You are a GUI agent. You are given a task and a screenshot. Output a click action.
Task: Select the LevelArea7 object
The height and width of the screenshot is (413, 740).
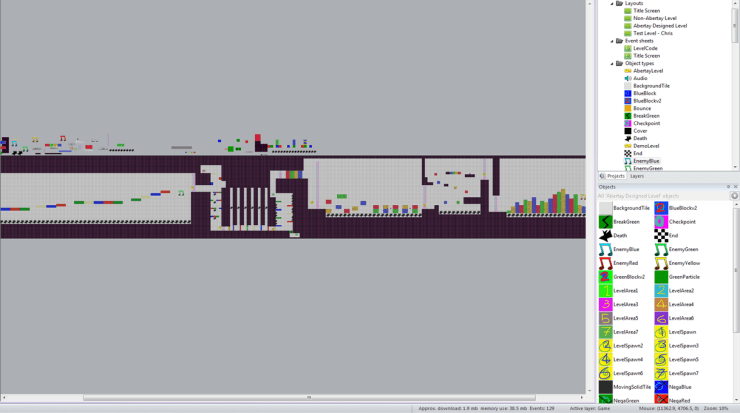click(x=618, y=331)
